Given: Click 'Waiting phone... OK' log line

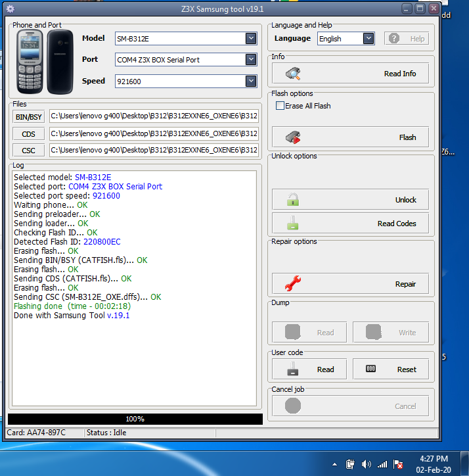Looking at the screenshot, I should tap(51, 205).
